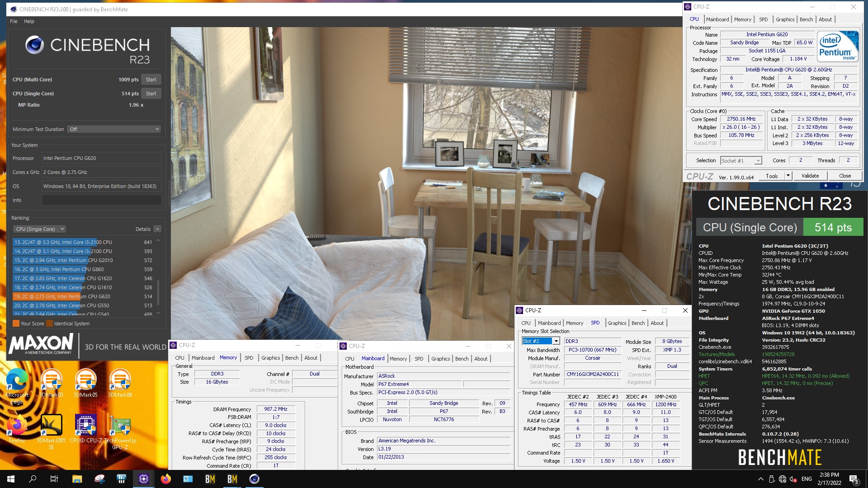Open taskbar search magnifier
Viewport: 868px width, 488px height.
tap(33, 479)
